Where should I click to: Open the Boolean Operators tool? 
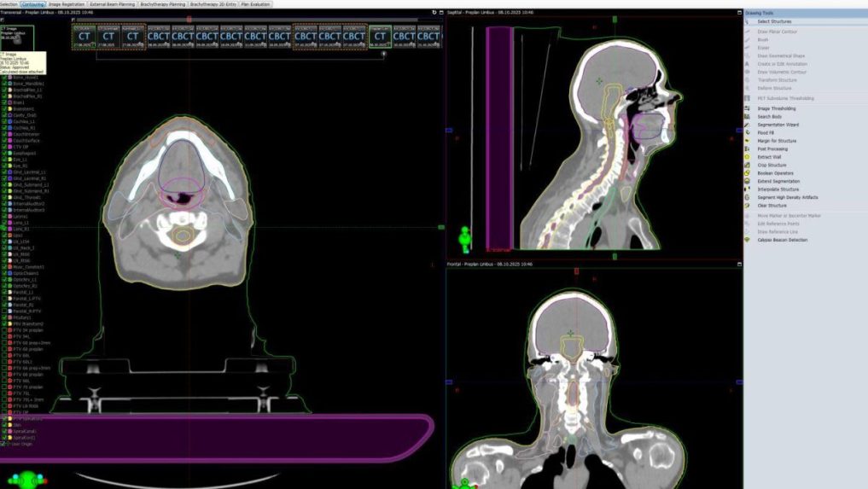(x=775, y=173)
